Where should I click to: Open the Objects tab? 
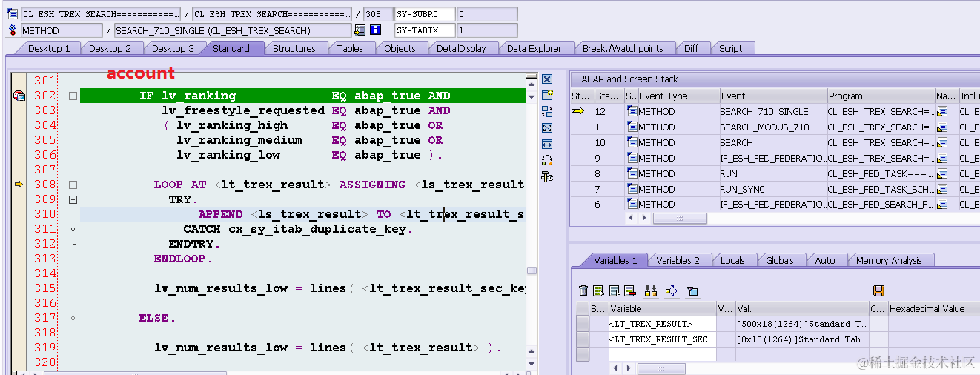tap(400, 48)
